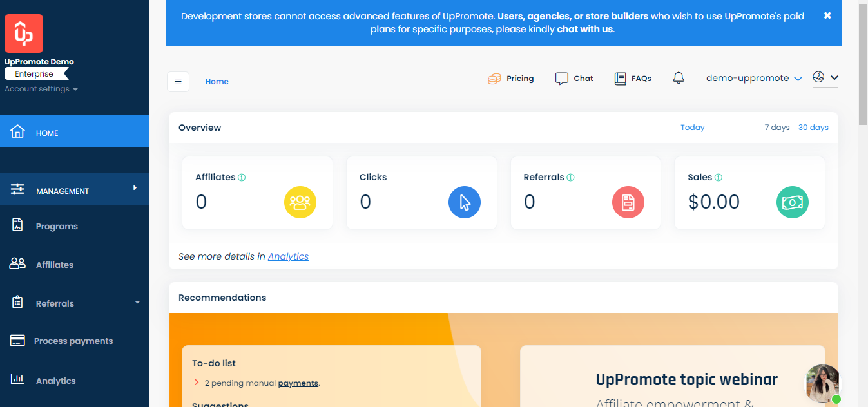Open the Analytics link under overview
Screen dimensions: 868x407
click(x=288, y=256)
